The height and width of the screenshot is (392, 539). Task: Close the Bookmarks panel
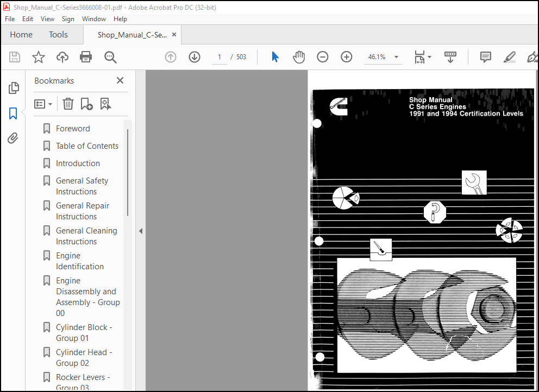click(x=120, y=80)
